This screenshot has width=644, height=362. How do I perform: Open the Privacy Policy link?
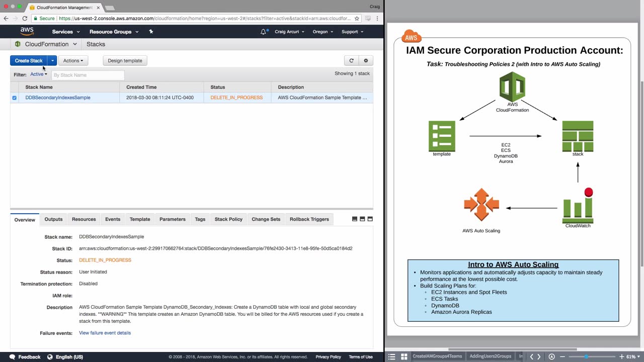pyautogui.click(x=329, y=357)
